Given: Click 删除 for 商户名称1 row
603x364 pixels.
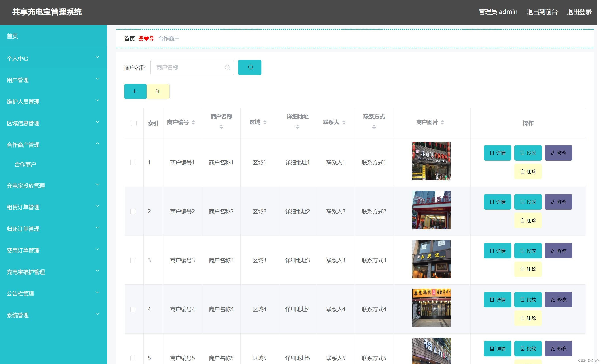Looking at the screenshot, I should 528,171.
